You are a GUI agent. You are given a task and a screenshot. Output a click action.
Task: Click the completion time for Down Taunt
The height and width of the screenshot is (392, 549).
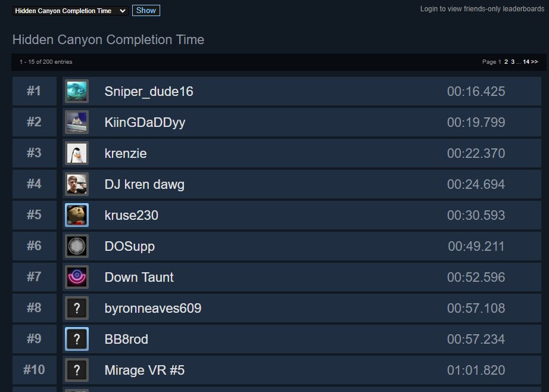click(x=475, y=277)
